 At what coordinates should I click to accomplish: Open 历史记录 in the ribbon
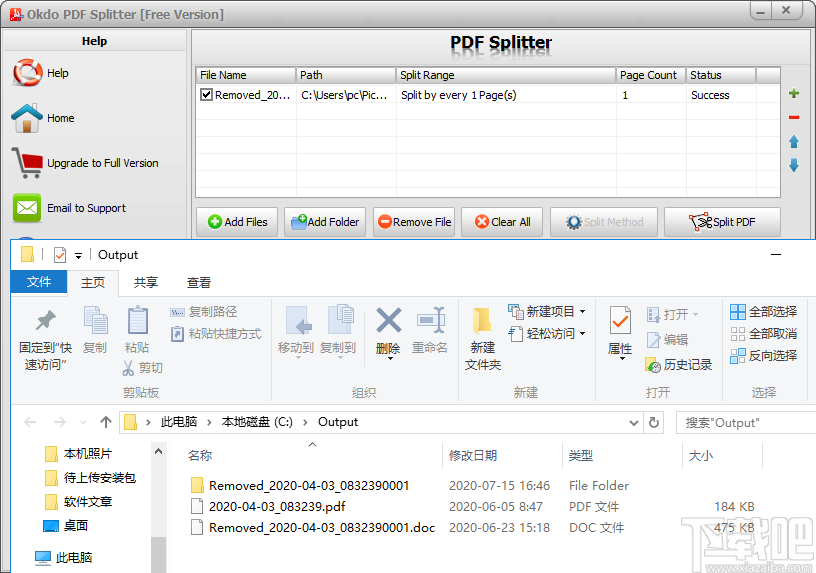pos(679,365)
